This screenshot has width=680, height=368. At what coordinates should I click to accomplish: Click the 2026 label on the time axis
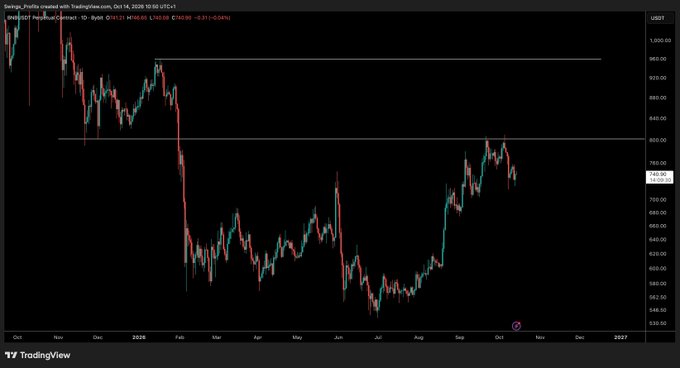coord(139,337)
